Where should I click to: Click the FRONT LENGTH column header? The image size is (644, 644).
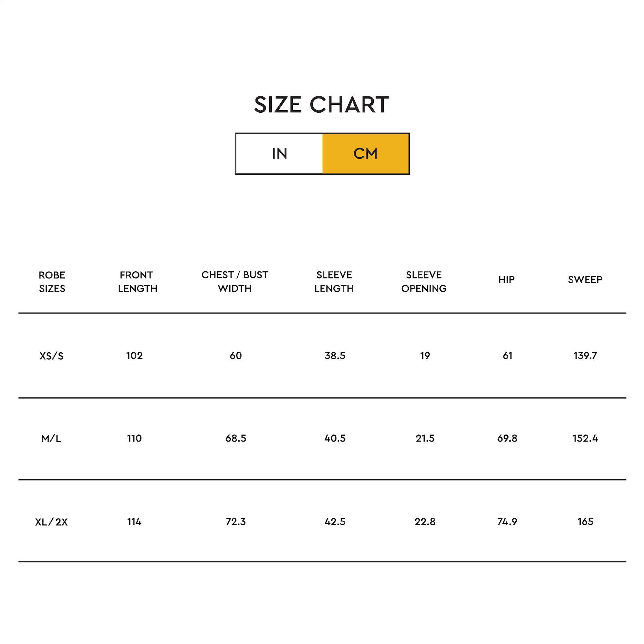pyautogui.click(x=137, y=282)
